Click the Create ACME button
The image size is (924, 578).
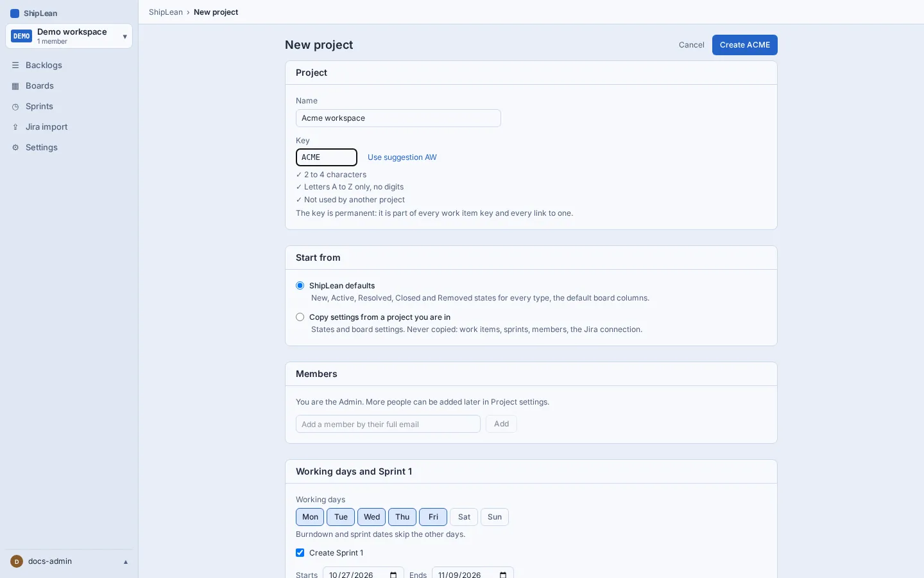744,45
